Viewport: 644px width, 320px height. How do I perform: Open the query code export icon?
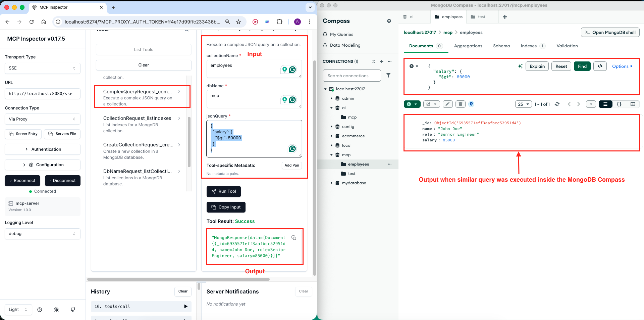click(x=600, y=66)
